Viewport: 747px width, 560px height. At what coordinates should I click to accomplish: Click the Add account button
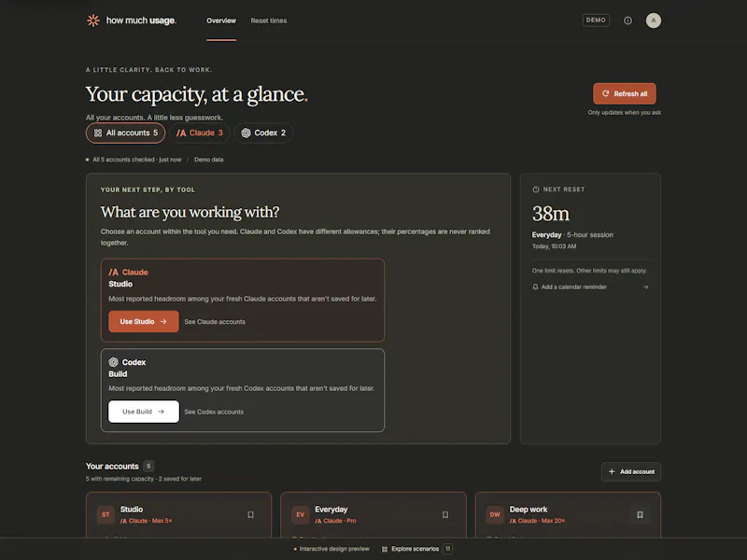(631, 471)
